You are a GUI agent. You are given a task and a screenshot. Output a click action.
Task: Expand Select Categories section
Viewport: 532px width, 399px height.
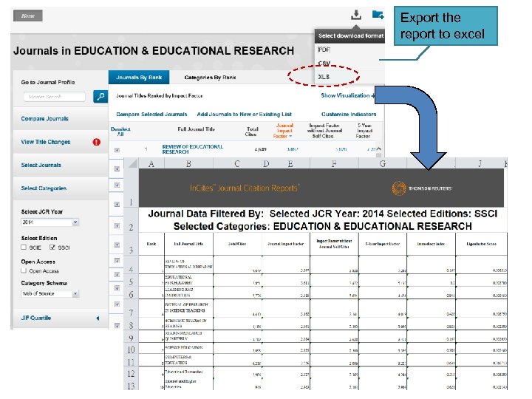pyautogui.click(x=44, y=188)
